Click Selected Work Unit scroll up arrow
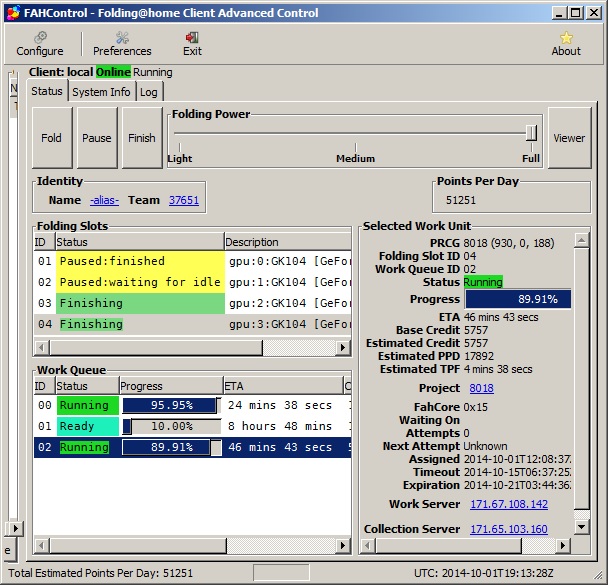The width and height of the screenshot is (608, 585). (582, 240)
